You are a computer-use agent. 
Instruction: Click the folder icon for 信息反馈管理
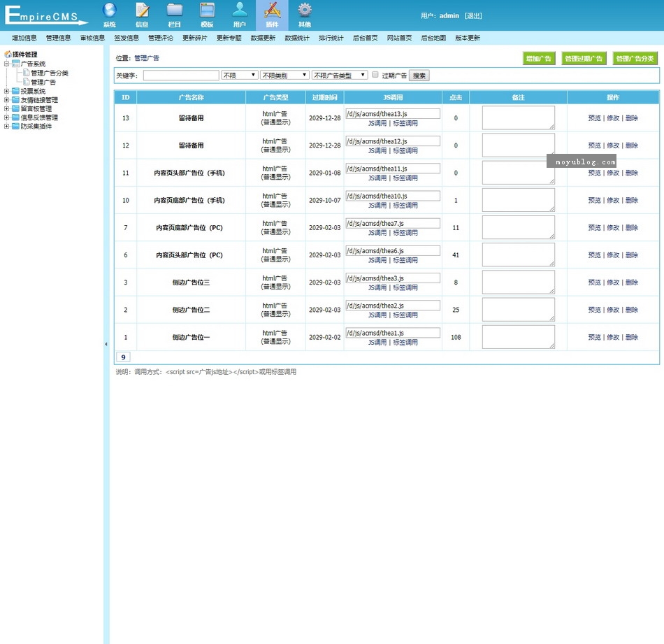point(15,117)
